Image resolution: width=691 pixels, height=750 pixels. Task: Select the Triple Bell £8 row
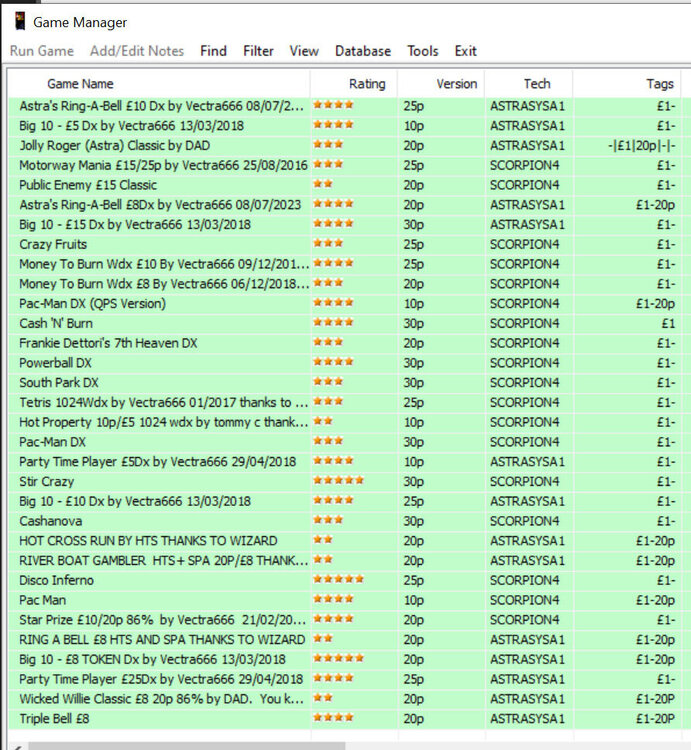349,719
